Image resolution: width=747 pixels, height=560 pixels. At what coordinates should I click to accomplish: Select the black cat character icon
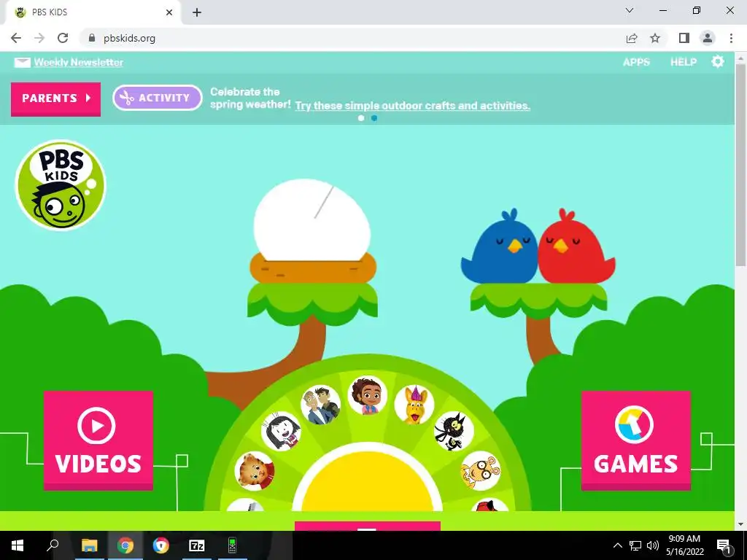coord(454,432)
